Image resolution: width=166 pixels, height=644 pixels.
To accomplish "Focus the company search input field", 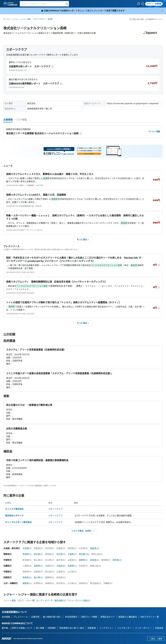I will pos(42,4).
